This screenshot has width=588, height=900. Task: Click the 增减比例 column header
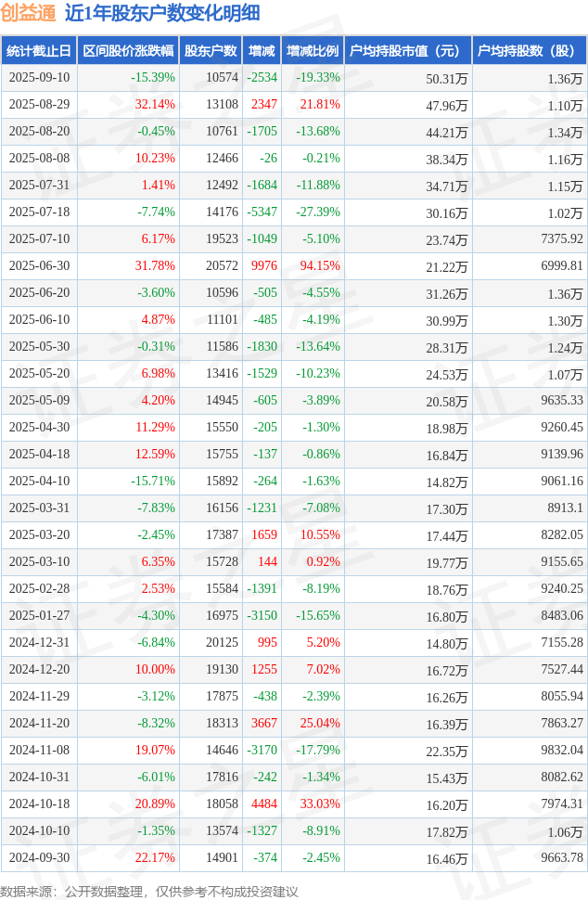click(313, 50)
